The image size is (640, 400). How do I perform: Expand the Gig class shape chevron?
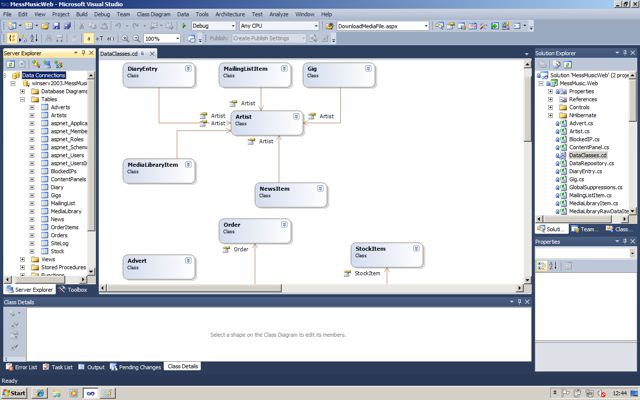[368, 69]
